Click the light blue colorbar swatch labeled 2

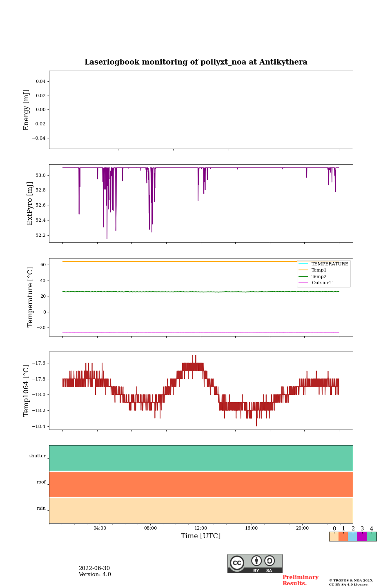tap(353, 537)
